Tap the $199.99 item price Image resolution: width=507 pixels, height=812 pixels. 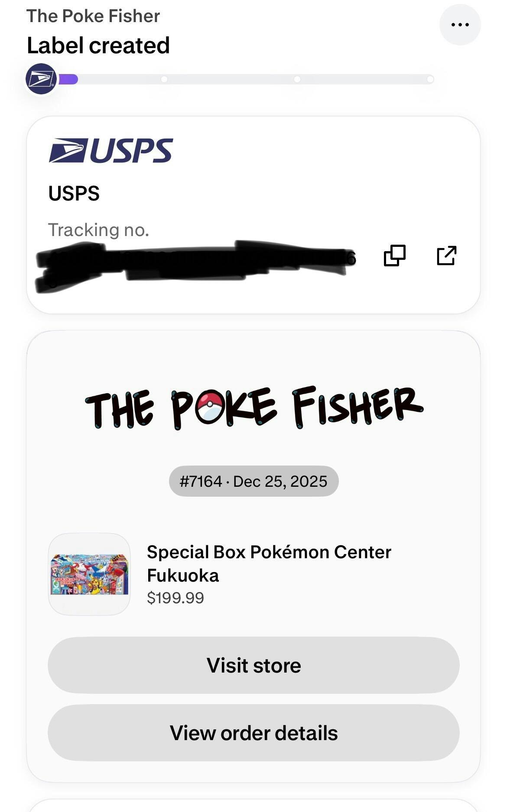tap(175, 598)
